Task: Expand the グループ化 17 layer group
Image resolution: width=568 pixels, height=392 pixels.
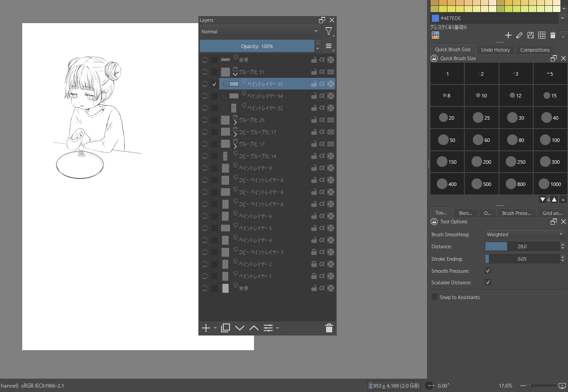Action: pos(235,146)
